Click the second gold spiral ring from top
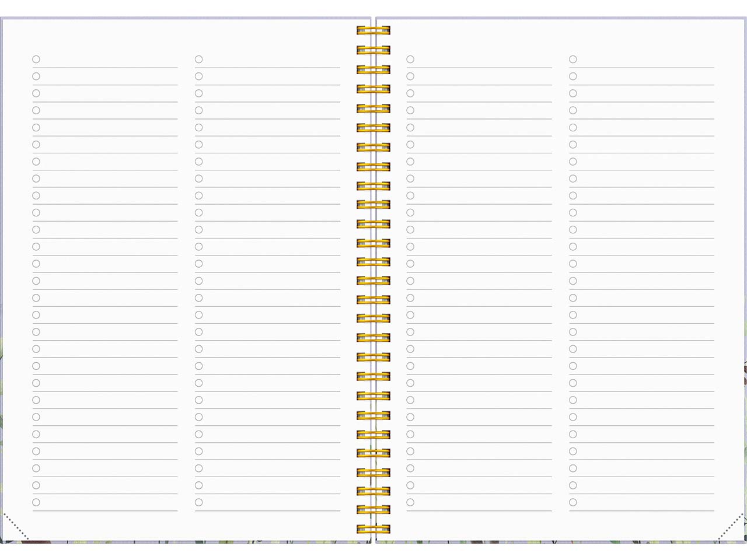747x560 pixels. pos(373,50)
